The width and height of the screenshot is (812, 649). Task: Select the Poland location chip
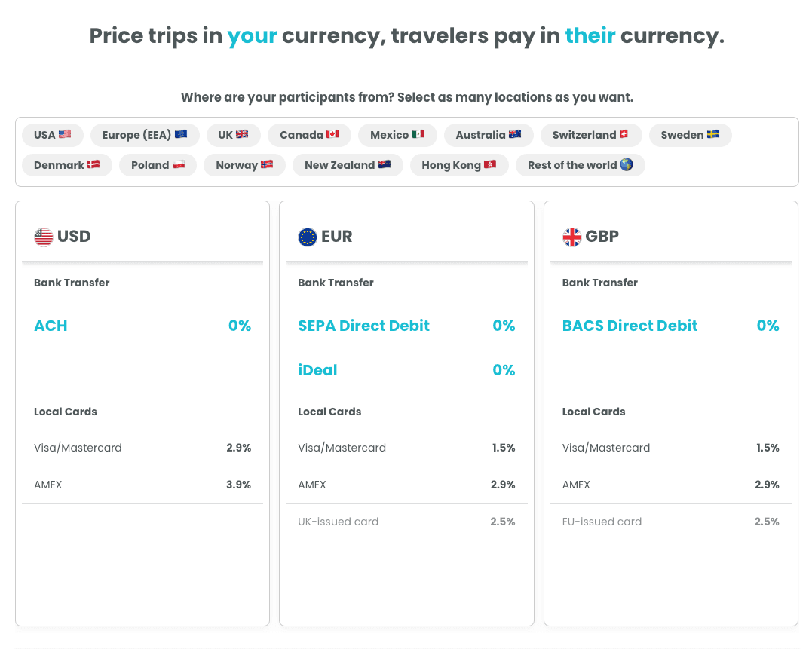tap(158, 165)
